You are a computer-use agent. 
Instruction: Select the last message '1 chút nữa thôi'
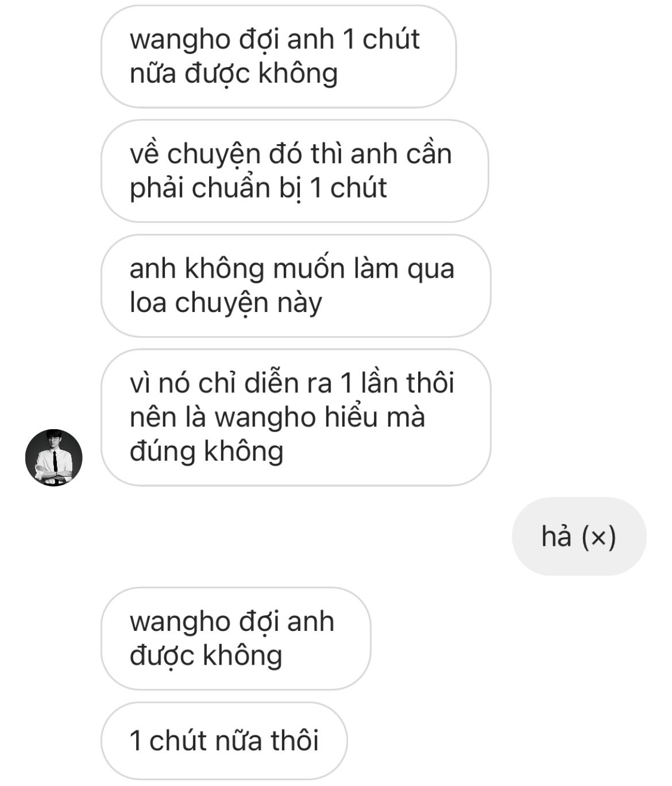click(224, 741)
